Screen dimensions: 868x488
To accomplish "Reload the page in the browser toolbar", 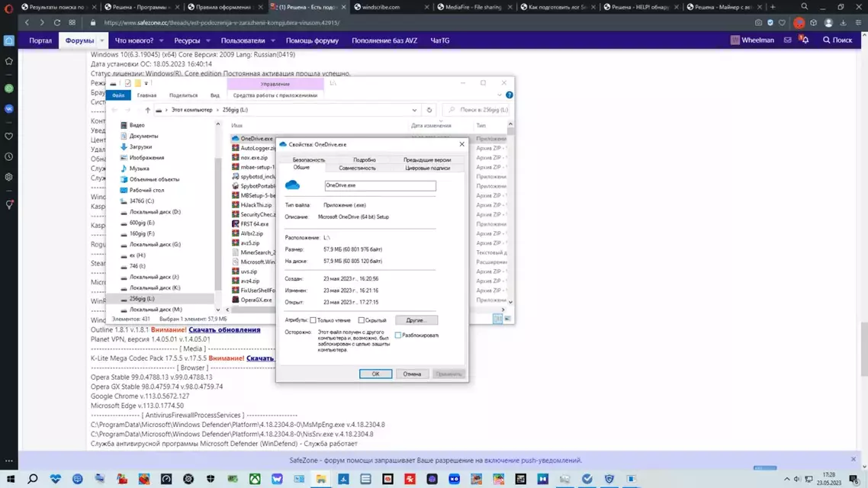I will (x=57, y=23).
